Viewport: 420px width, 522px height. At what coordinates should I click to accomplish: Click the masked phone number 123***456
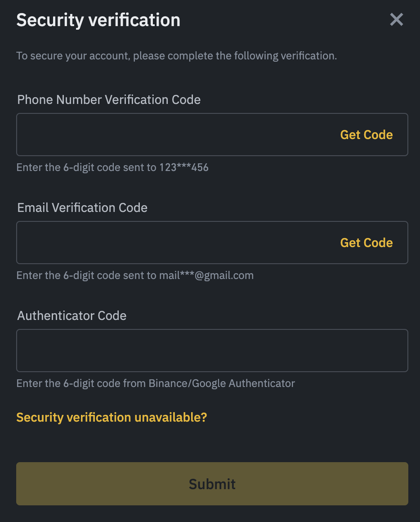coord(184,168)
